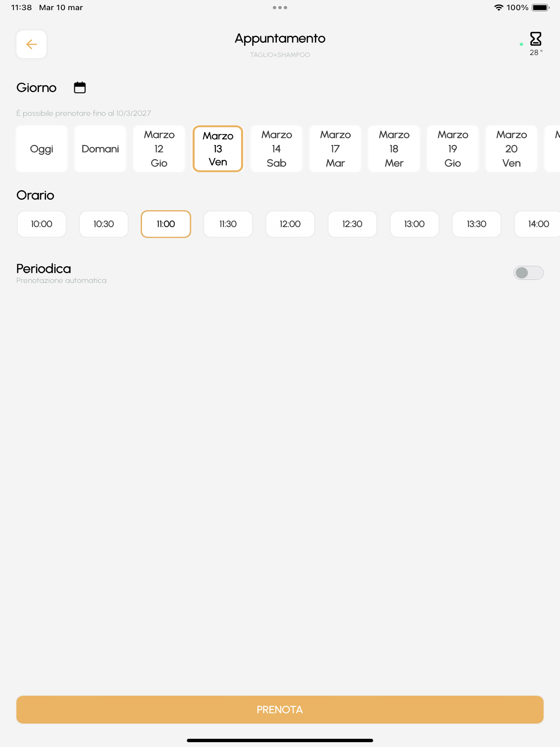The image size is (560, 747).
Task: Pick the 11:30 time slot
Action: (x=228, y=224)
